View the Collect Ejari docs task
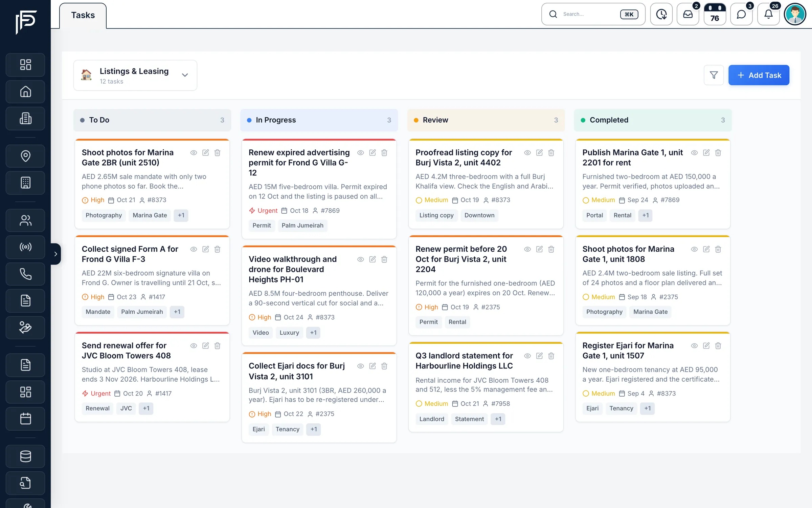 click(x=361, y=366)
